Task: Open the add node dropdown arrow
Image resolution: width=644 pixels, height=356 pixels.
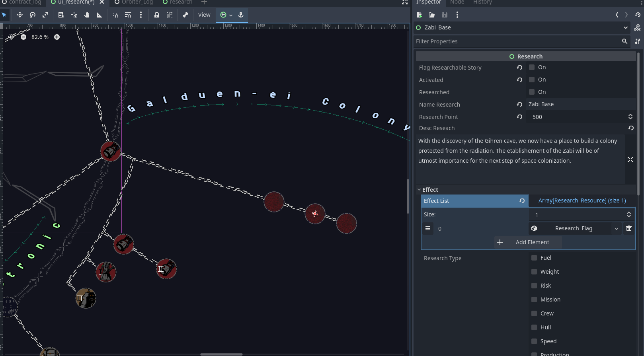Action: pyautogui.click(x=231, y=15)
